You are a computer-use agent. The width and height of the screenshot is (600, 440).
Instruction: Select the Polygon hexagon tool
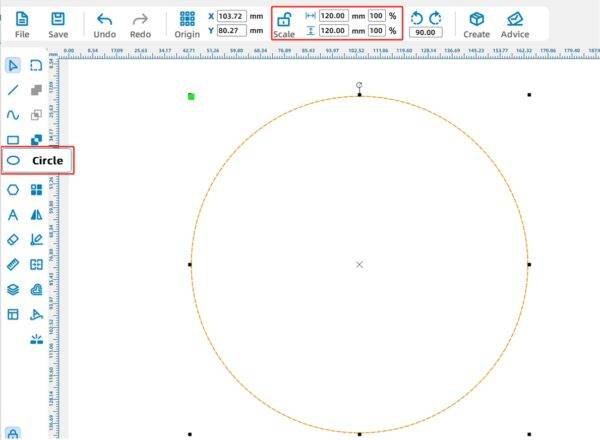tap(13, 189)
